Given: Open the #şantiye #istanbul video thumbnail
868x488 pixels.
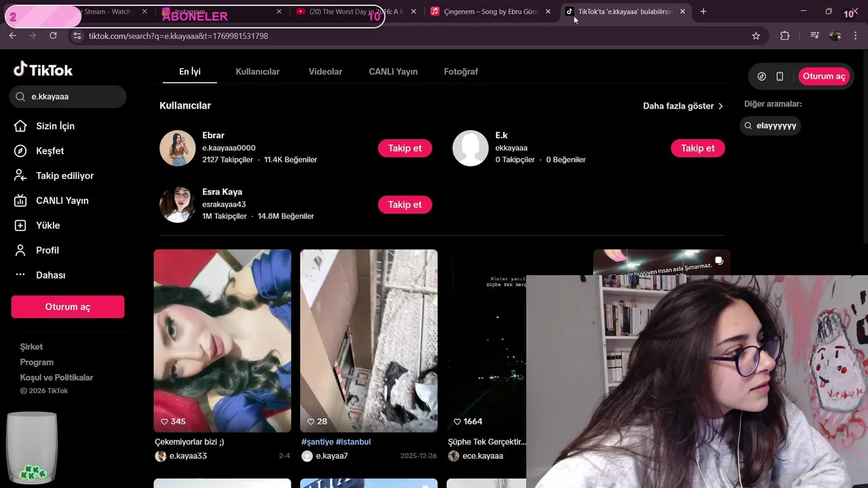Looking at the screenshot, I should (x=369, y=341).
